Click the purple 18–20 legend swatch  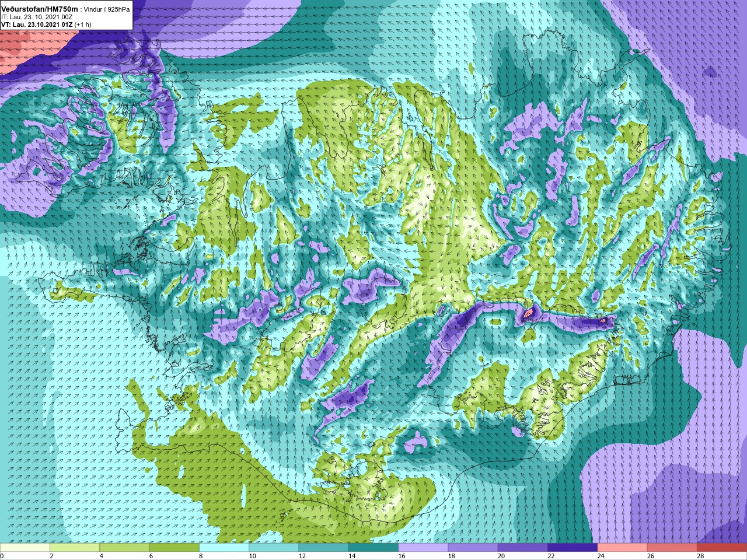[x=473, y=548]
